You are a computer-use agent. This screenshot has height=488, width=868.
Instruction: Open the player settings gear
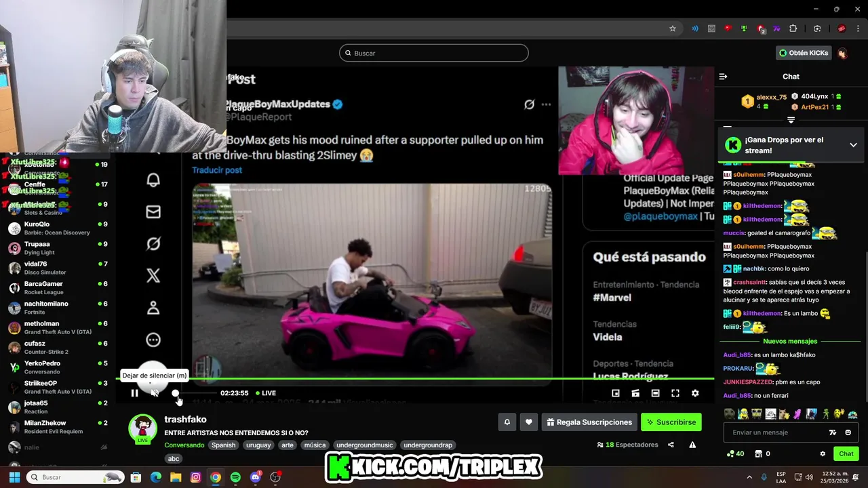695,393
